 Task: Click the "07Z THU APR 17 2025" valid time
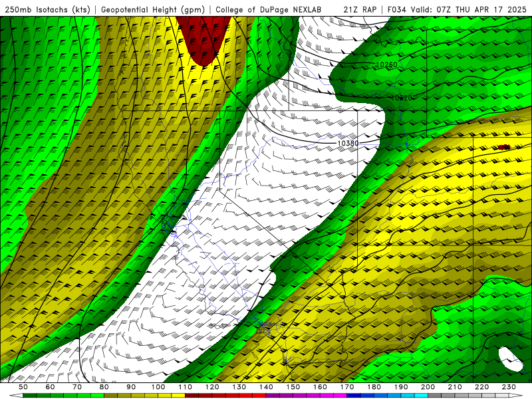pos(481,9)
